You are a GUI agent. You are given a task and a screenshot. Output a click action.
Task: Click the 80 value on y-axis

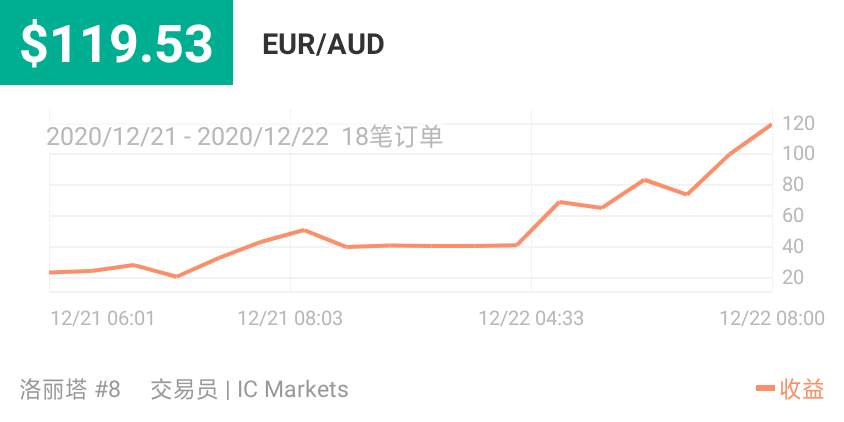[x=792, y=185]
